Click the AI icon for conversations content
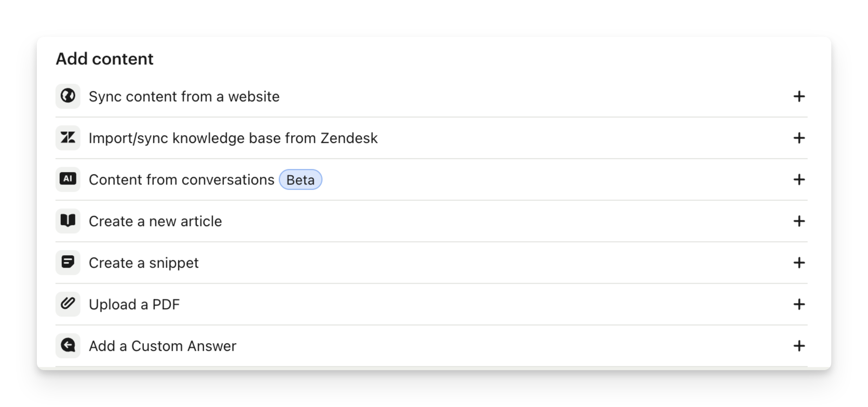 click(x=68, y=179)
